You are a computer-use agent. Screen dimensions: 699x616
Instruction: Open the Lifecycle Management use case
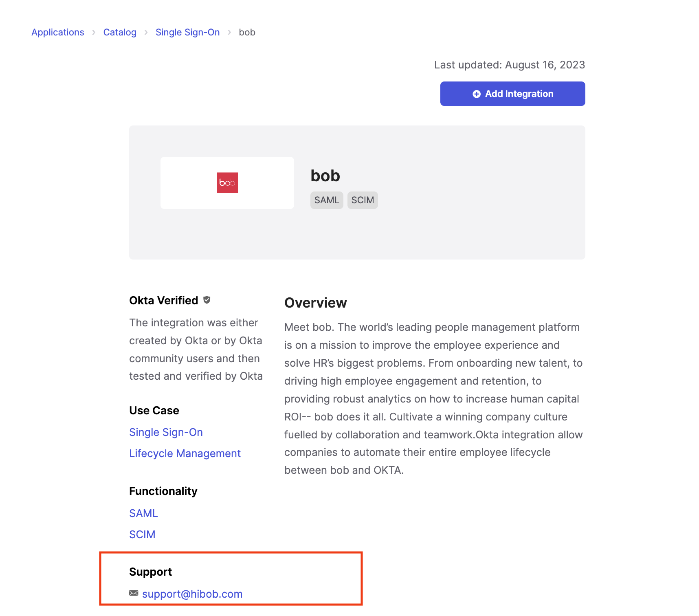pyautogui.click(x=185, y=453)
